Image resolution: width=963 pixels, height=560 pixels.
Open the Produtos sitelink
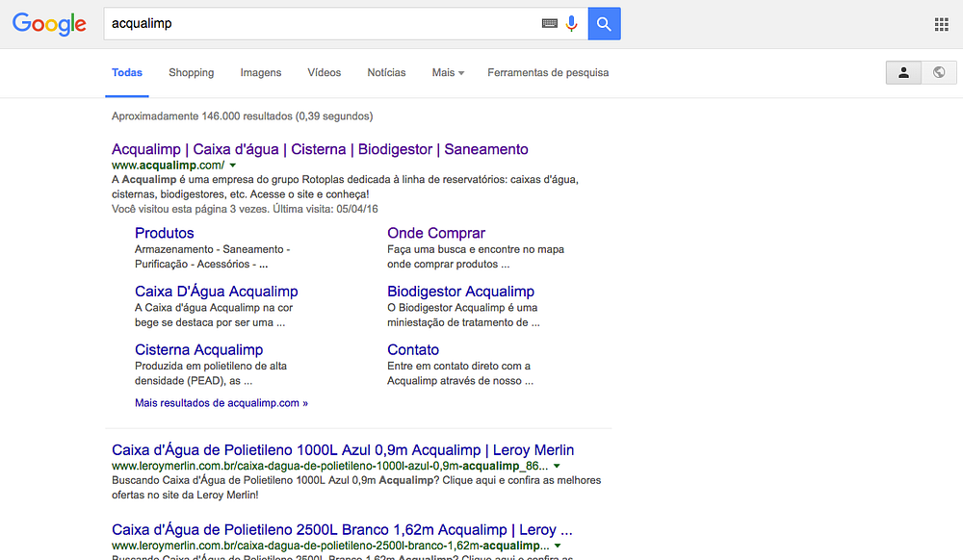tap(164, 233)
